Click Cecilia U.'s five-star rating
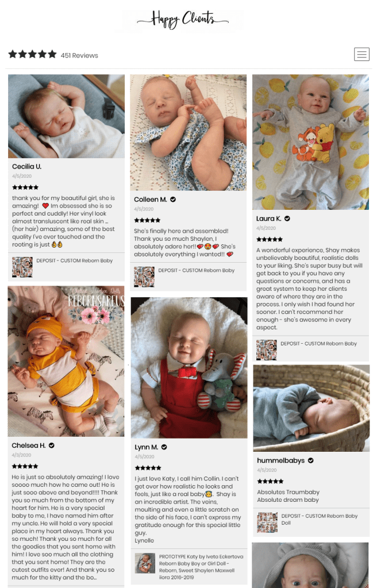The height and width of the screenshot is (588, 373). pyautogui.click(x=25, y=187)
